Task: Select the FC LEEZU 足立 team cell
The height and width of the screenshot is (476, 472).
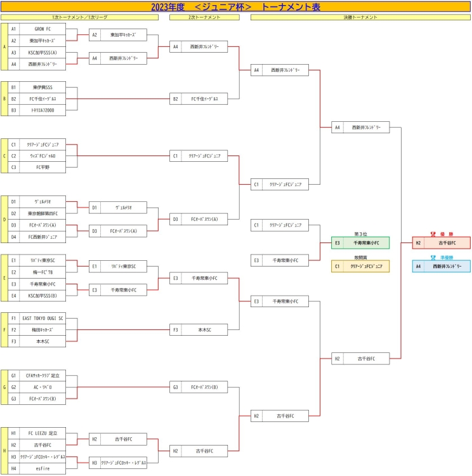Action: [x=43, y=433]
